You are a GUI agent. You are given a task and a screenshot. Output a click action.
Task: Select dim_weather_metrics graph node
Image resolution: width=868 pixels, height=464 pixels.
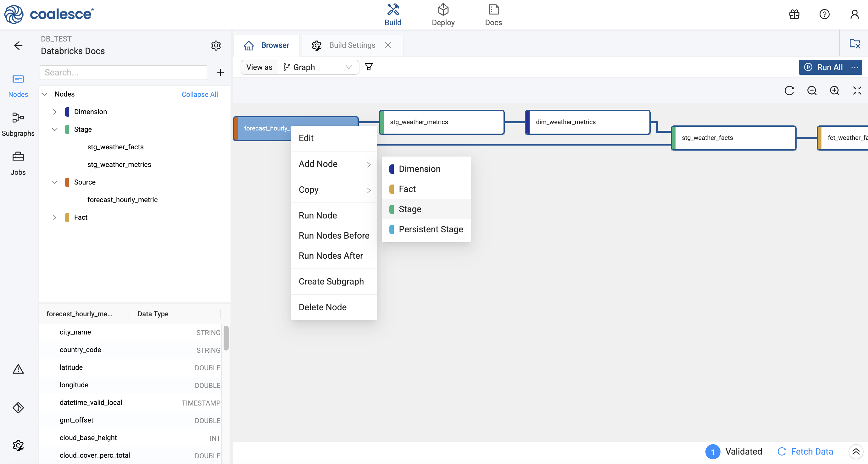click(x=587, y=122)
